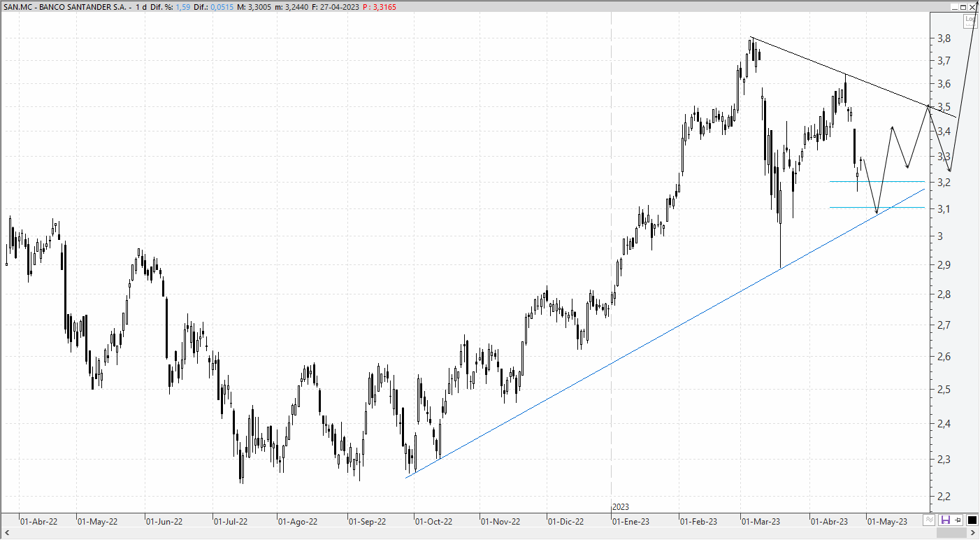Click the 'P: 3,3165' price value

point(379,6)
